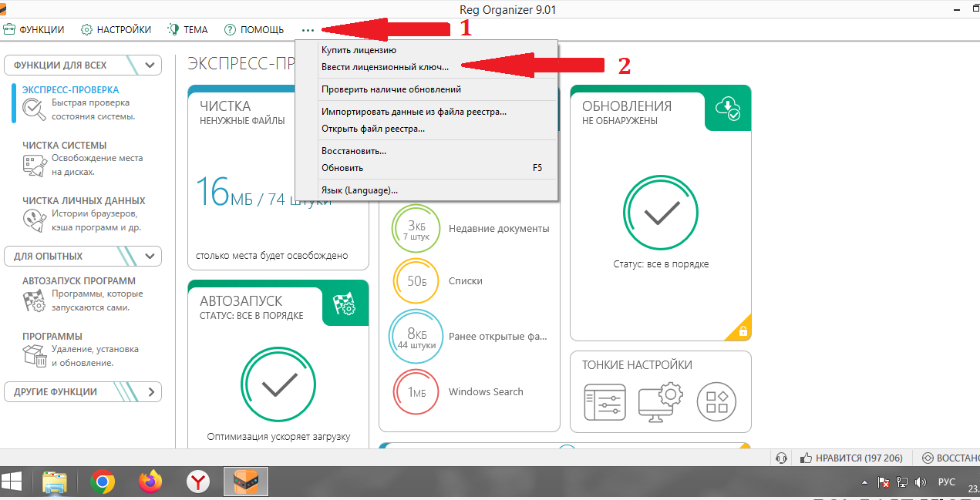Image resolution: width=980 pixels, height=500 pixels.
Task: Click the network tray icon
Action: coord(901,482)
